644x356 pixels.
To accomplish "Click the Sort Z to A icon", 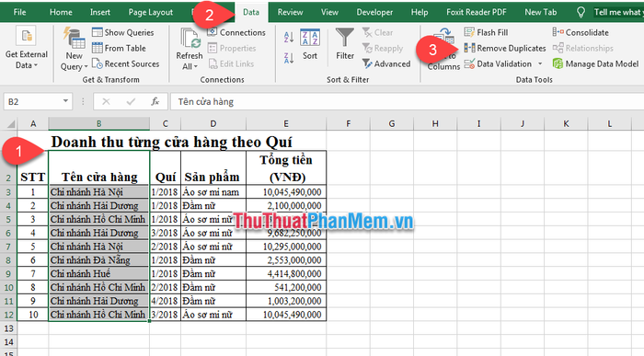I will pos(289,58).
